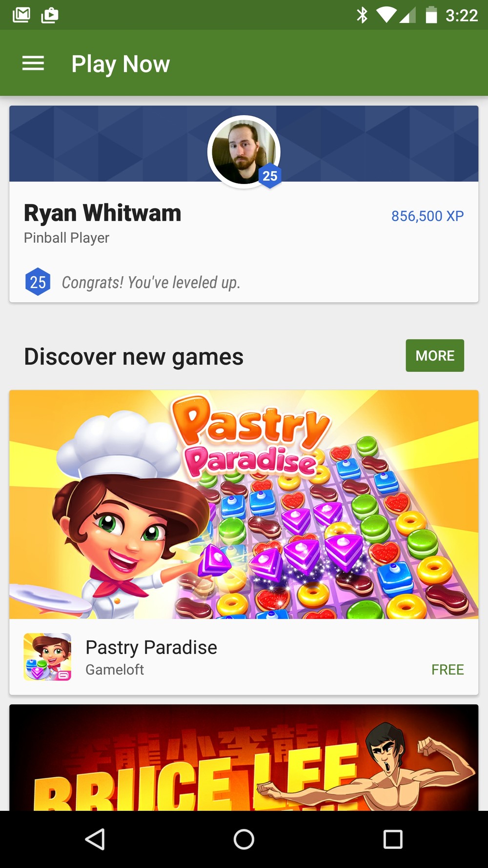488x868 pixels.
Task: Tap the Wi-Fi status icon
Action: pos(386,15)
